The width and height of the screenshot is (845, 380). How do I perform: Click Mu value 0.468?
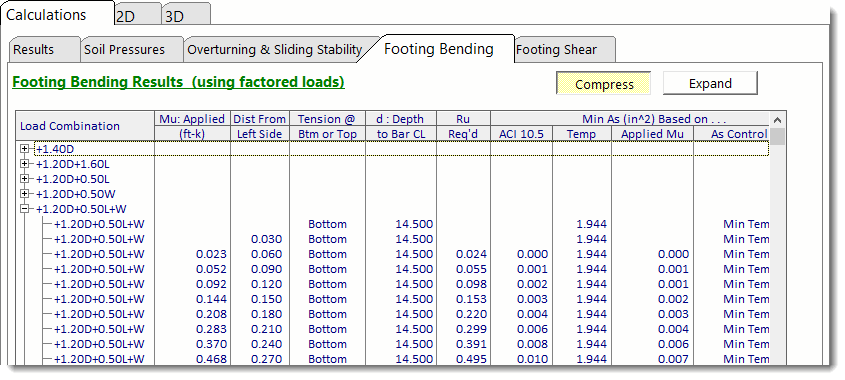[211, 360]
